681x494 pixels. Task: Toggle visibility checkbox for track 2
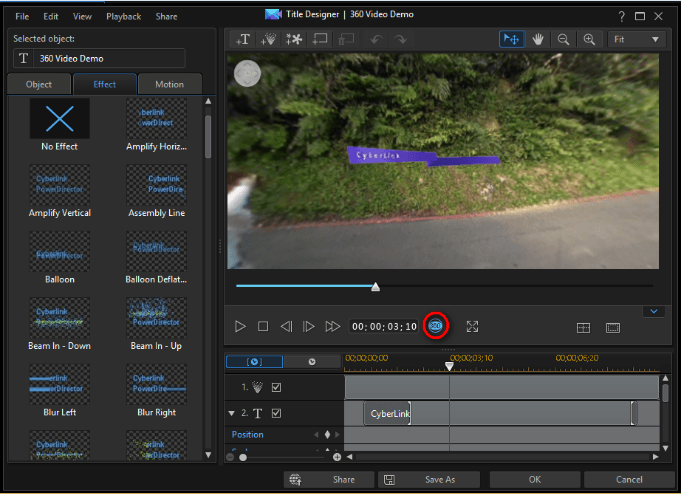276,413
